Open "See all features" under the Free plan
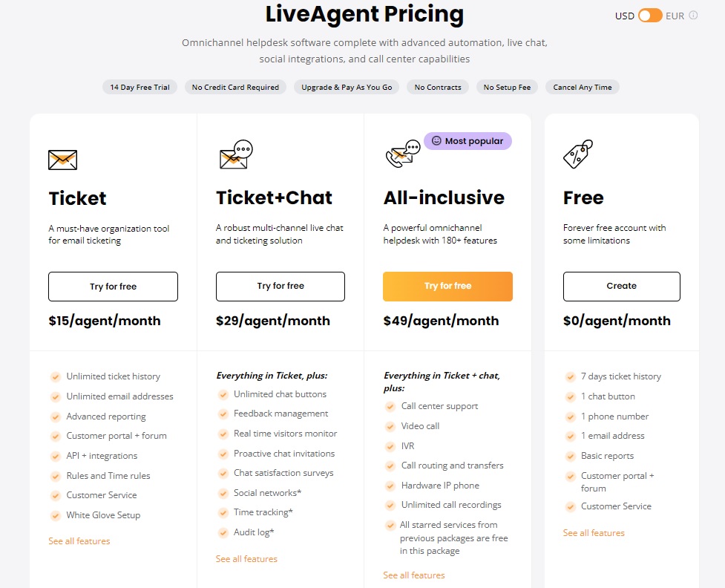Viewport: 725px width, 588px height. [x=592, y=532]
